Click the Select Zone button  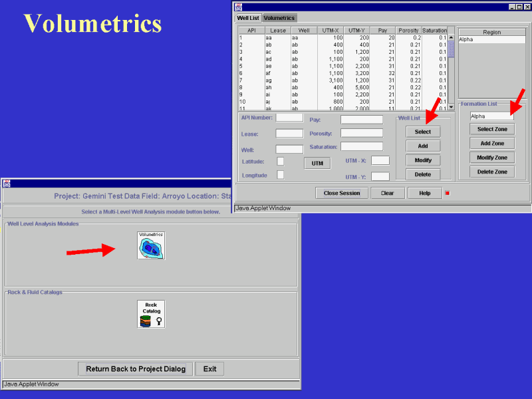(x=492, y=129)
